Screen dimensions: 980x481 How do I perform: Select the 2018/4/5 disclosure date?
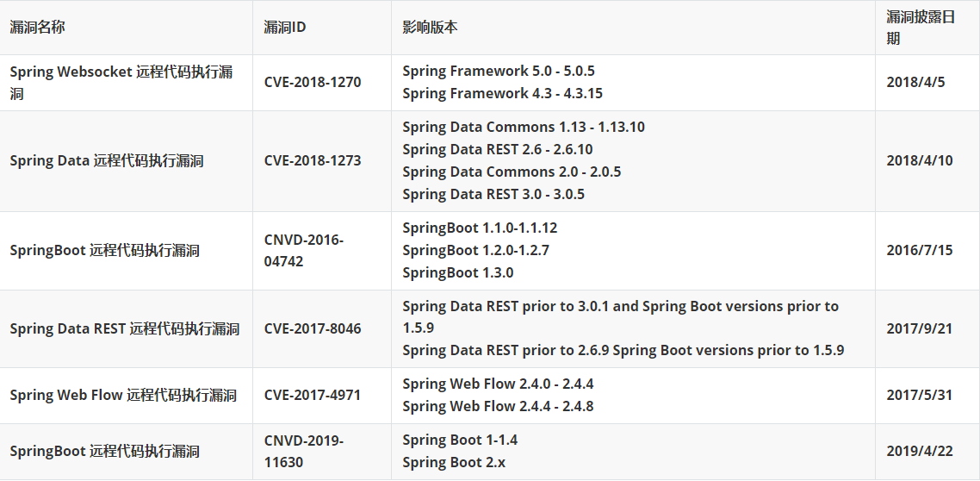pos(915,83)
